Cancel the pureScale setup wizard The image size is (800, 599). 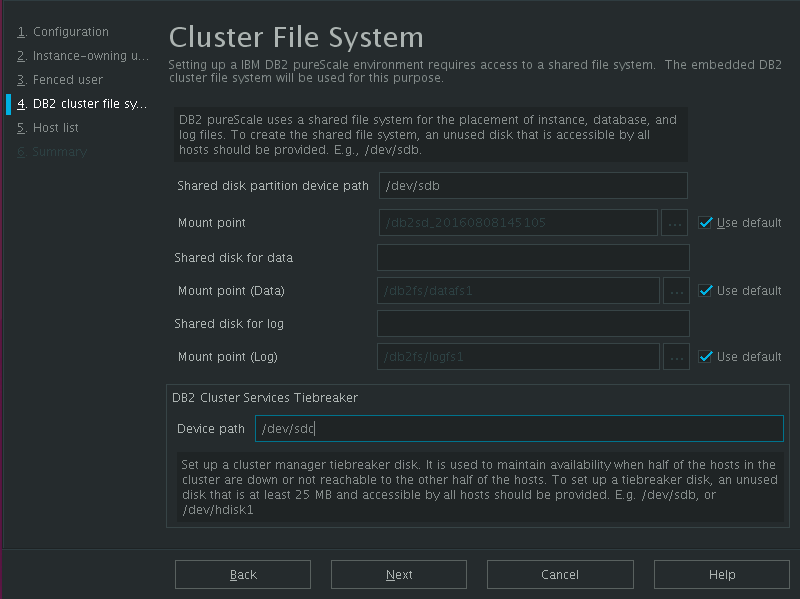point(559,574)
